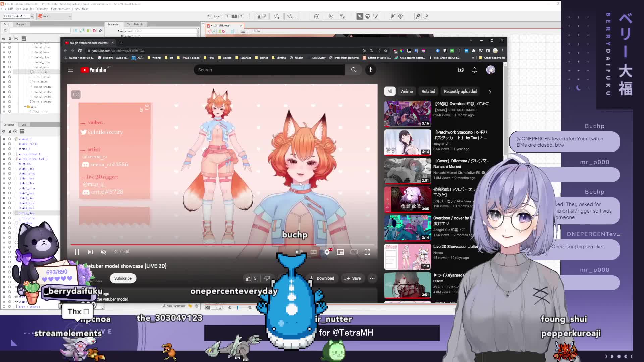The width and height of the screenshot is (644, 362).
Task: Click the YouTube search magnifier button
Action: click(354, 70)
